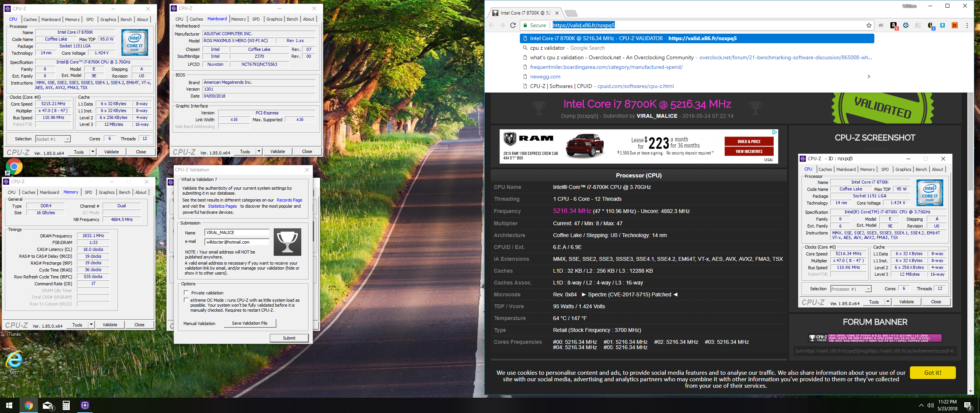The width and height of the screenshot is (980, 413).
Task: Reload the CPU-Z validator page
Action: pyautogui.click(x=513, y=25)
